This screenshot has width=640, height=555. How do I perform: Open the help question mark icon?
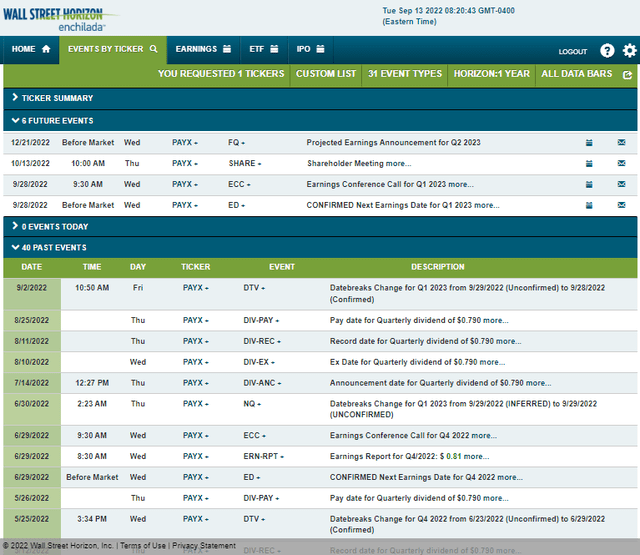coord(607,51)
